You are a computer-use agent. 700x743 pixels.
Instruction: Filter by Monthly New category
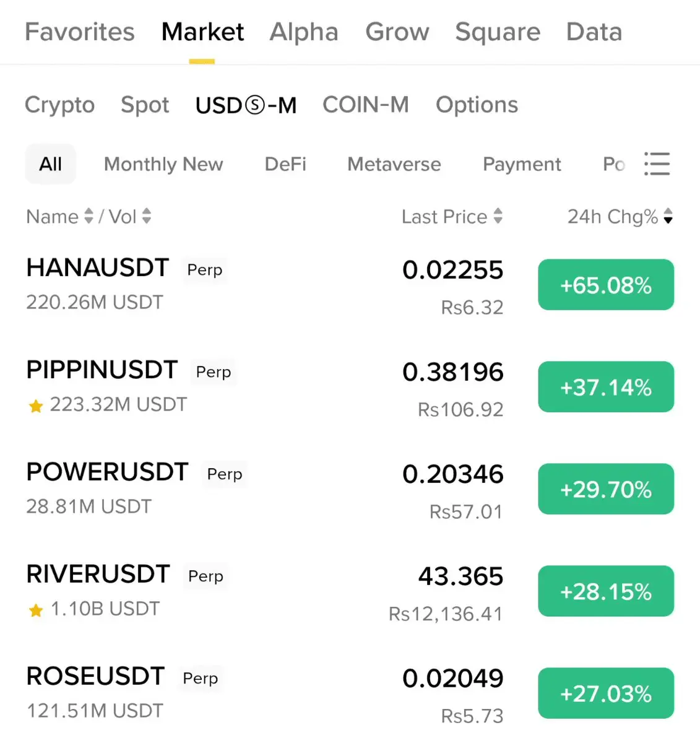pos(163,164)
